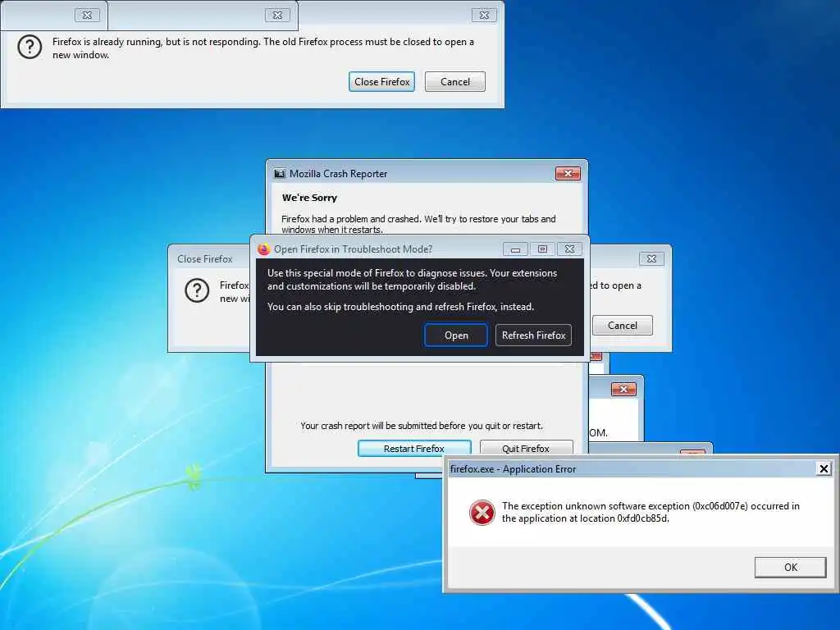Click the 'Close Firefox' dialog title text
840x630 pixels.
pos(204,258)
